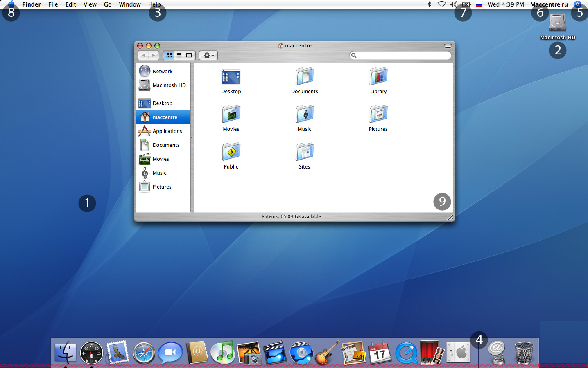The width and height of the screenshot is (588, 369).
Task: Open Photo Booth in the Dock
Action: click(432, 353)
